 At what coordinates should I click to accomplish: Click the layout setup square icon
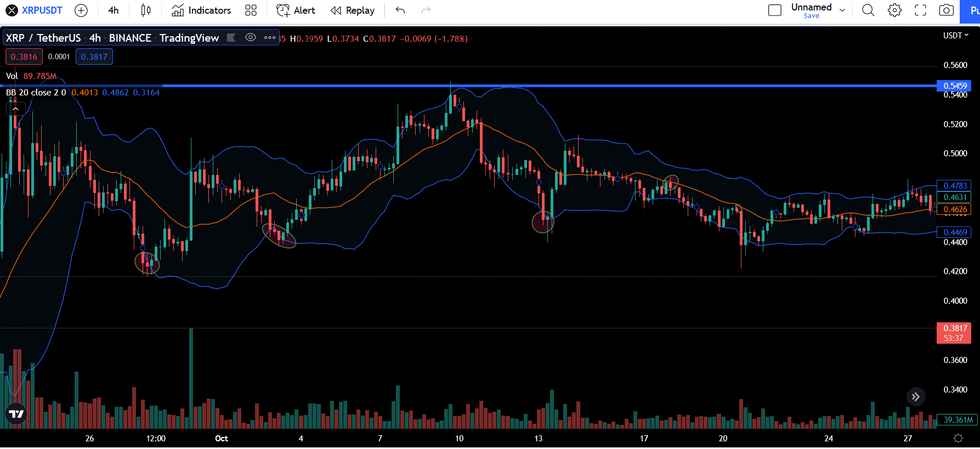click(x=774, y=10)
